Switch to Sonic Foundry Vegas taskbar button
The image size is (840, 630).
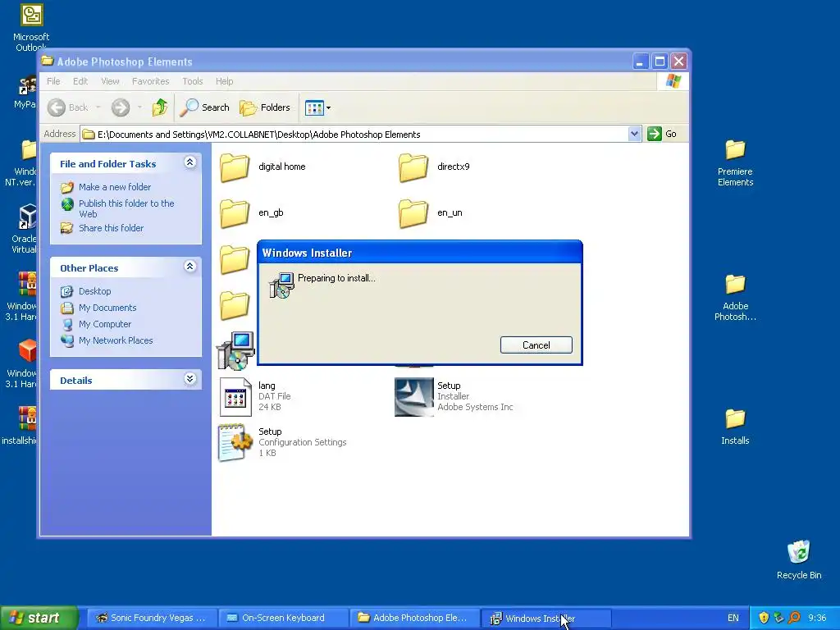point(152,619)
